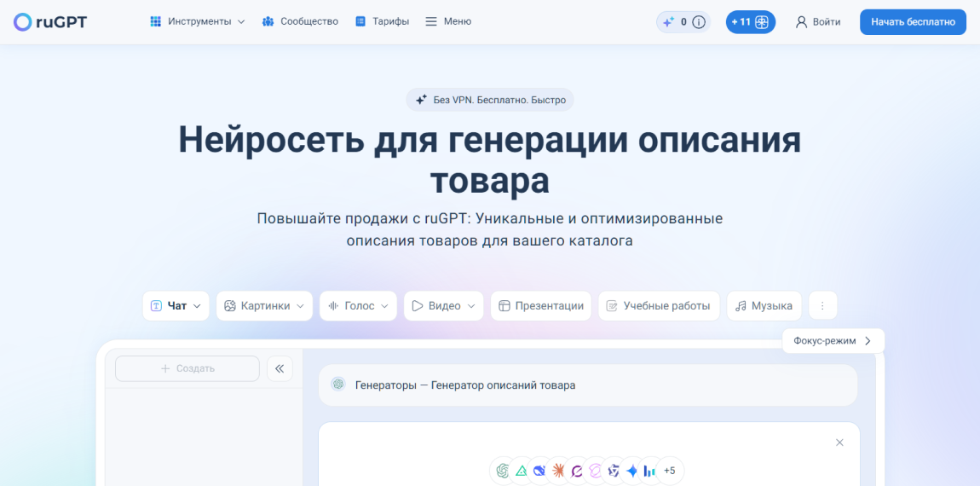The width and height of the screenshot is (980, 486).
Task: Open the Презентации tab
Action: pos(540,306)
